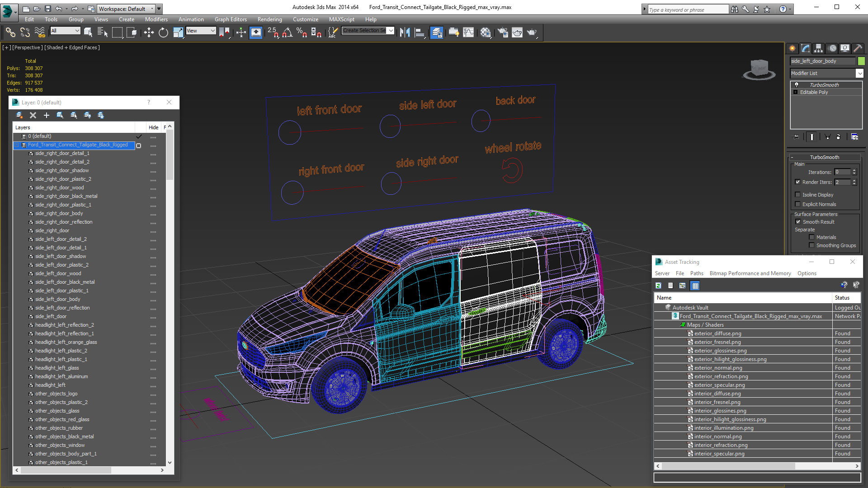Click the Unlink Selection tool
Image resolution: width=868 pixels, height=488 pixels.
[25, 32]
